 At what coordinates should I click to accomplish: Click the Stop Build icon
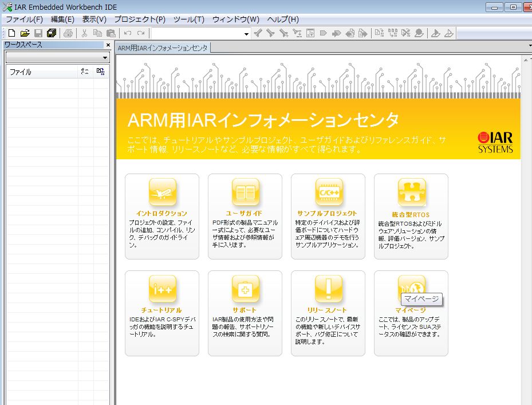(406, 33)
